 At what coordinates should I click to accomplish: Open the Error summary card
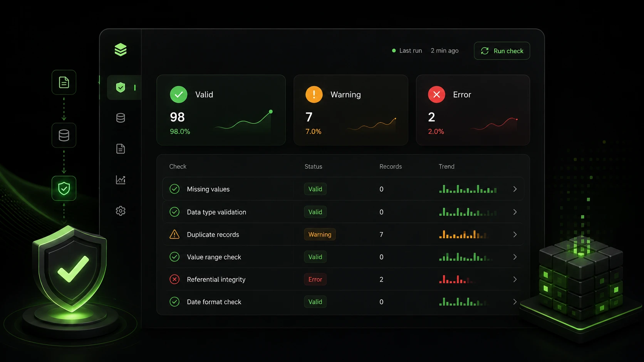click(x=473, y=110)
